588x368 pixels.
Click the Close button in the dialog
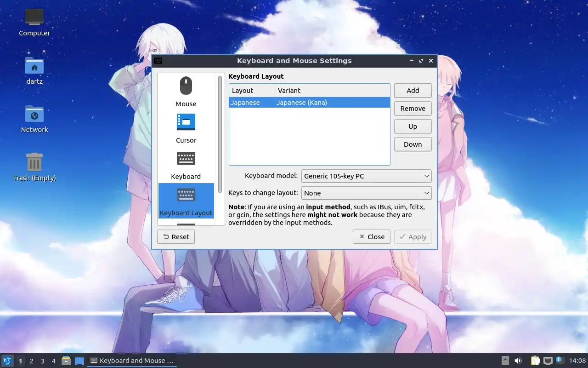pyautogui.click(x=372, y=236)
